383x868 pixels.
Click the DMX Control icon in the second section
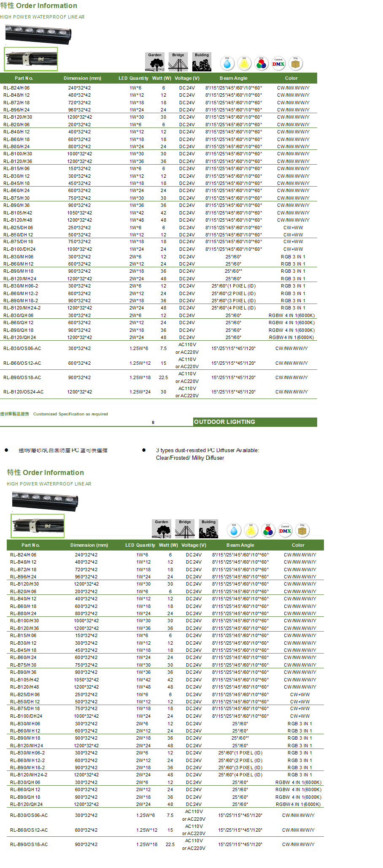285,530
